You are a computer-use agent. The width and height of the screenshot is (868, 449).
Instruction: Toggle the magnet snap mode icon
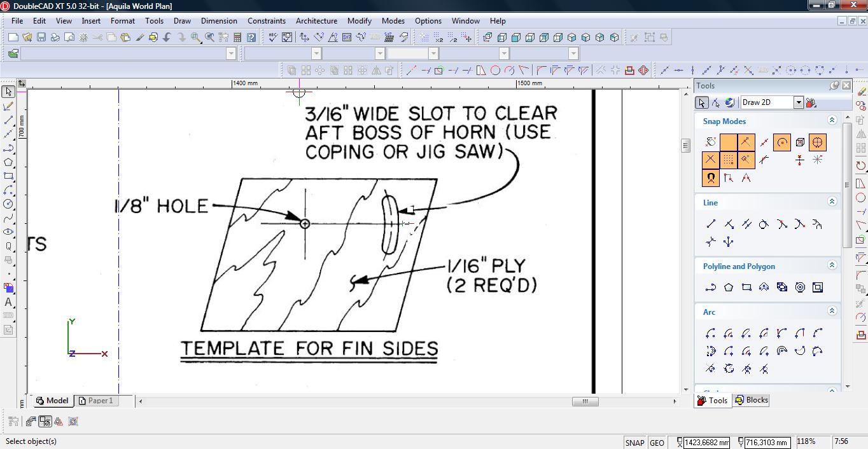(x=711, y=178)
